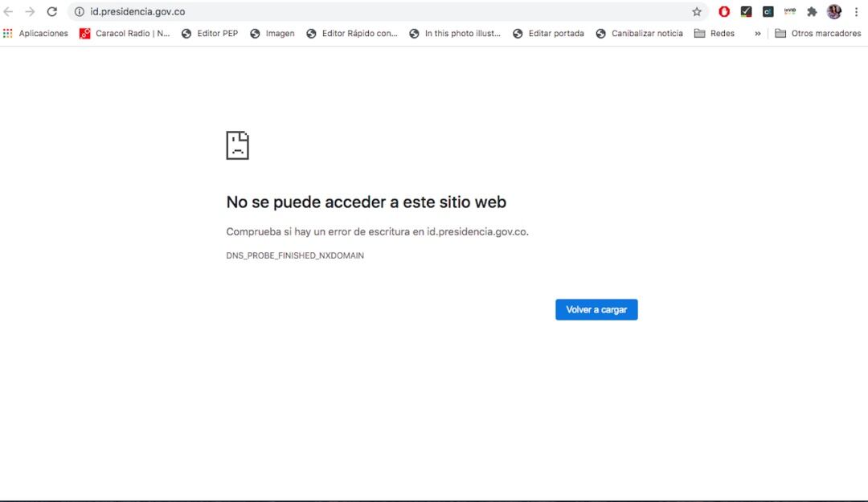Select the Editar portada bookmark

[555, 33]
